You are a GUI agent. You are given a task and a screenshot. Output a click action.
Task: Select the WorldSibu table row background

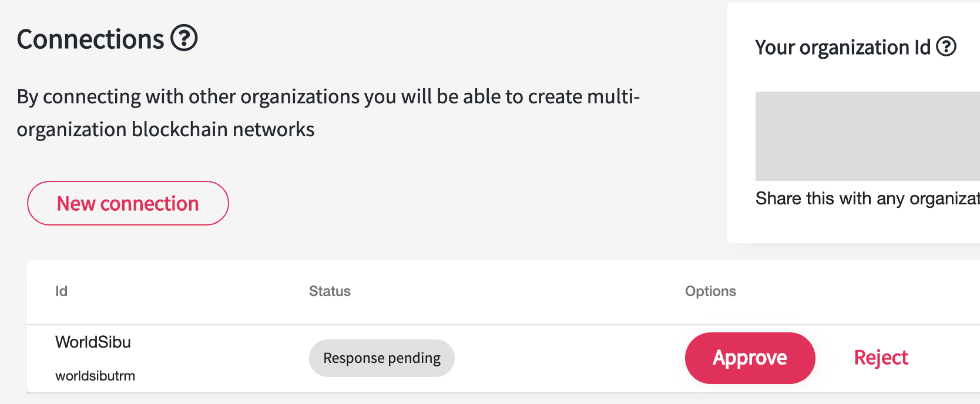click(x=504, y=359)
